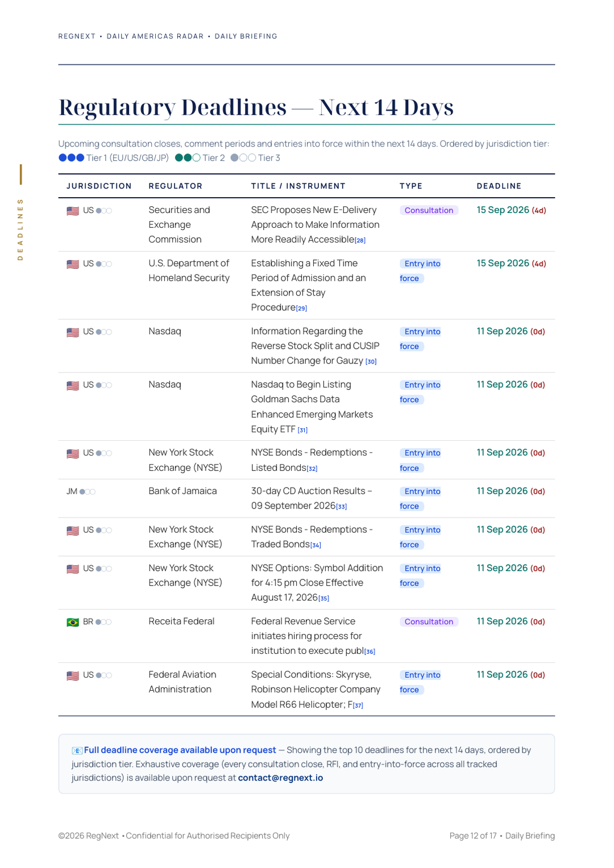Image resolution: width=614 pixels, height=868 pixels.
Task: Open footnote reference [36]
Action: (x=370, y=652)
